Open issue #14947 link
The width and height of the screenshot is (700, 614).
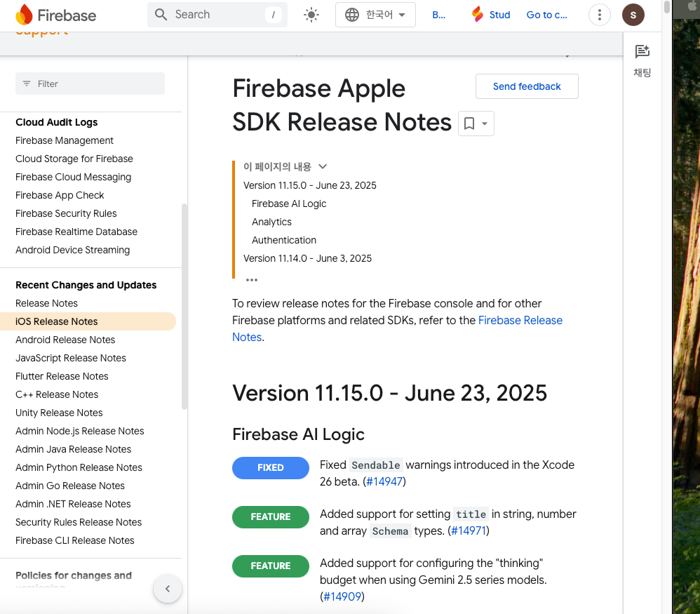(x=384, y=482)
